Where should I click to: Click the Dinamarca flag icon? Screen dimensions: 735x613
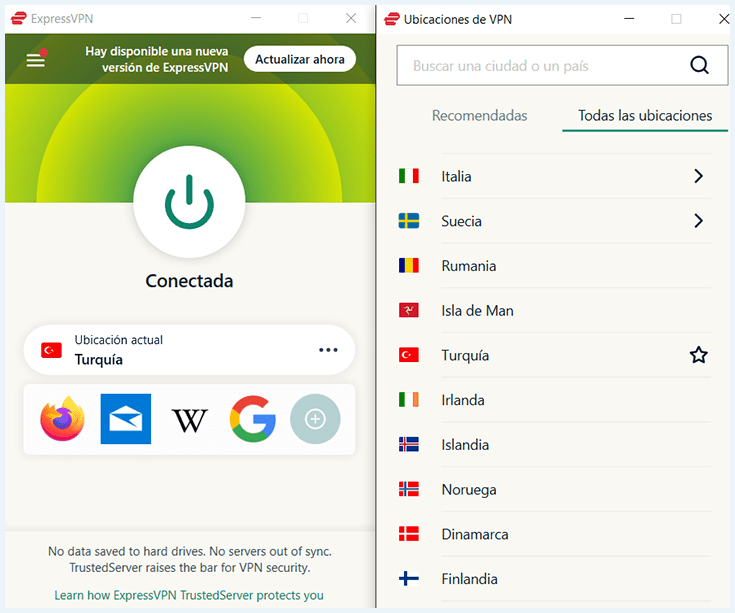click(x=409, y=534)
